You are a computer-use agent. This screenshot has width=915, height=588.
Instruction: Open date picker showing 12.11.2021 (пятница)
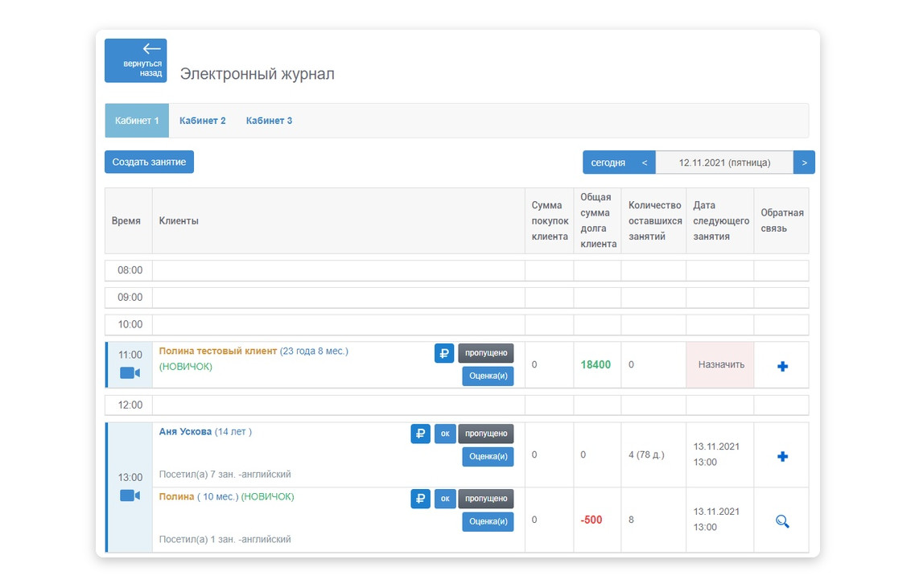coord(723,162)
